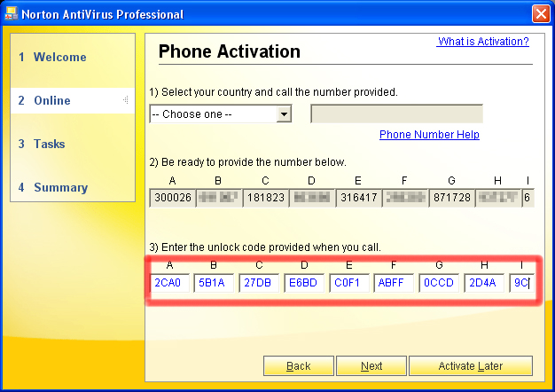The height and width of the screenshot is (392, 555).
Task: Click the Back button
Action: click(x=299, y=366)
